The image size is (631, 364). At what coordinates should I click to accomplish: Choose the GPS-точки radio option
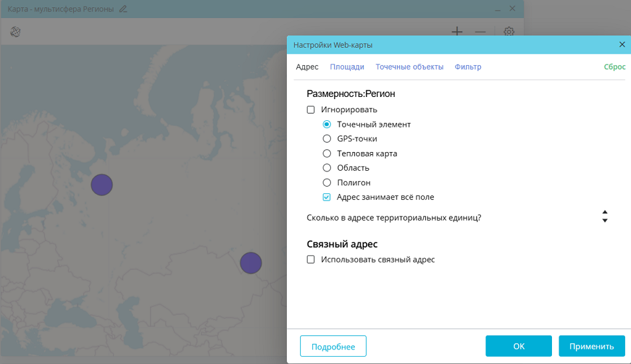(327, 139)
